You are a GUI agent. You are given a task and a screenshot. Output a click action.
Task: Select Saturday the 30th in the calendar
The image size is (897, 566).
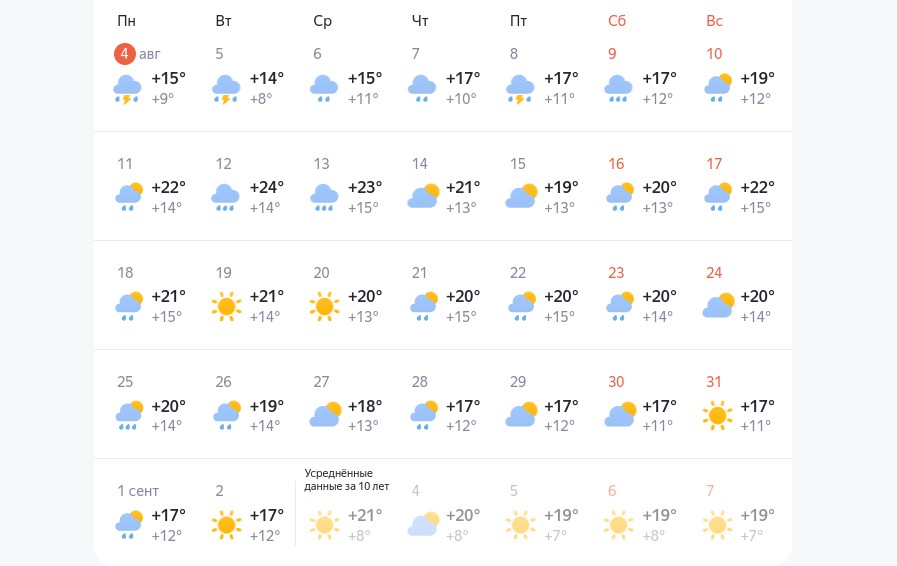click(616, 381)
